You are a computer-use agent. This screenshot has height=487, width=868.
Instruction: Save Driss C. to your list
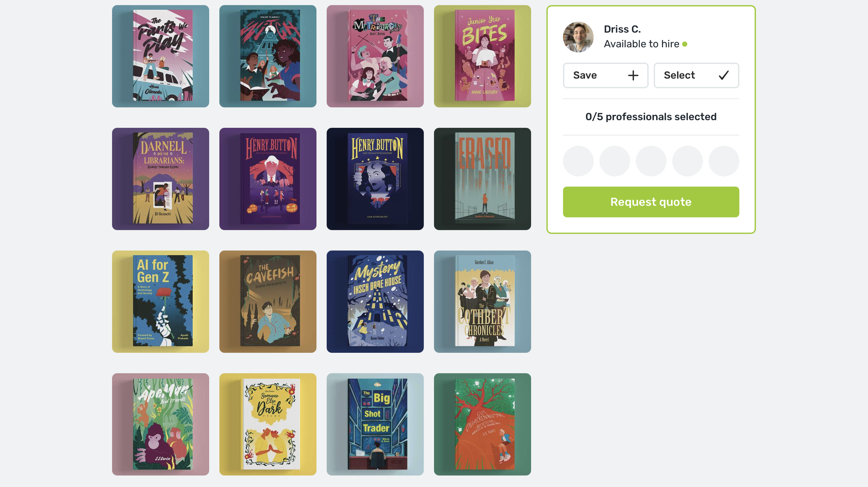point(605,75)
